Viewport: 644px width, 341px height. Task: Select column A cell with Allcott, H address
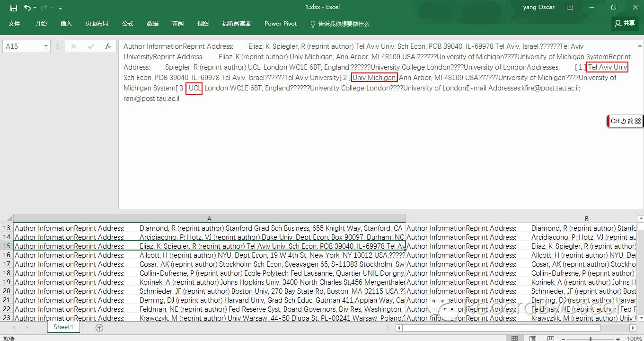(209, 255)
